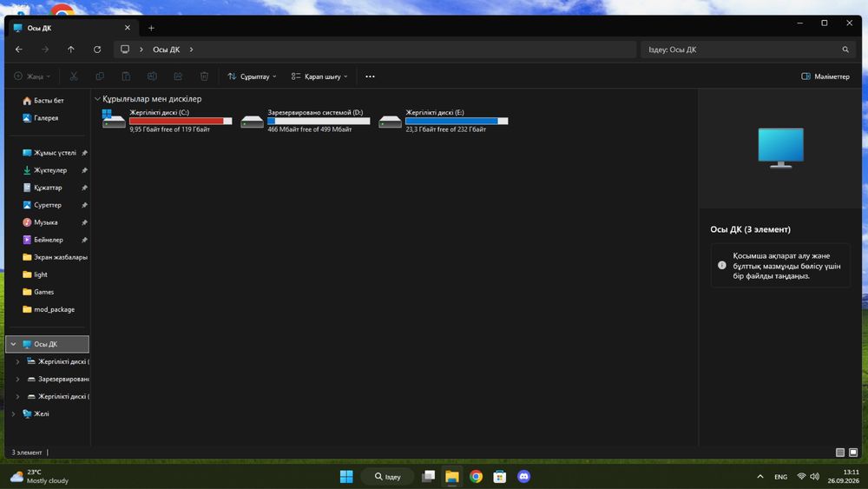Click the Copy toolbar icon

[x=100, y=76]
